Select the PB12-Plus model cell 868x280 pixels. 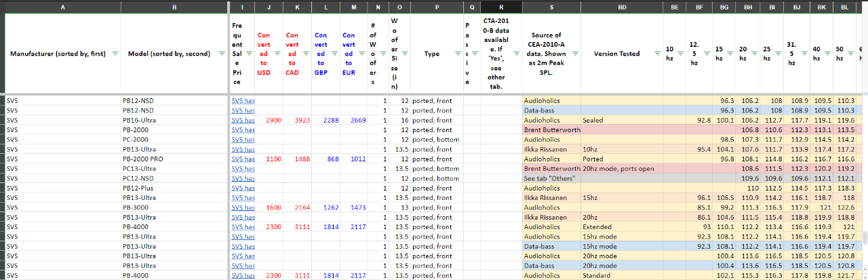[175, 188]
